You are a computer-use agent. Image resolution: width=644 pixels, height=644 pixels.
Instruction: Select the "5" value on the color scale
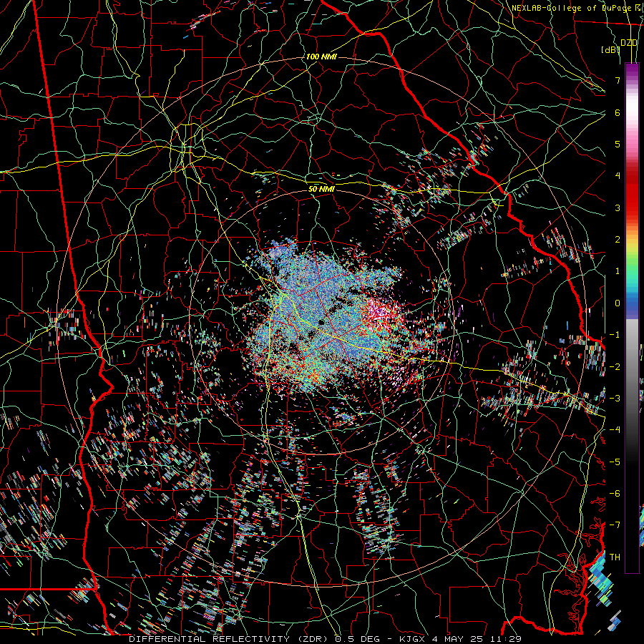pyautogui.click(x=618, y=144)
